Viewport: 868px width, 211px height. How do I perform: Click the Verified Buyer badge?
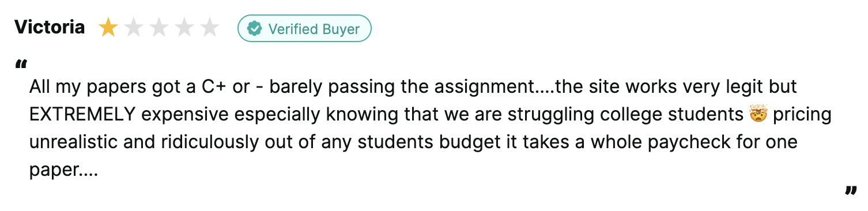click(x=304, y=29)
